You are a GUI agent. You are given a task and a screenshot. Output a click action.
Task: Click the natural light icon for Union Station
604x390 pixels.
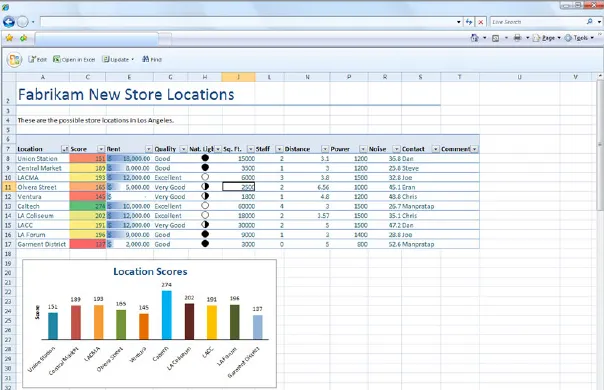(205, 158)
